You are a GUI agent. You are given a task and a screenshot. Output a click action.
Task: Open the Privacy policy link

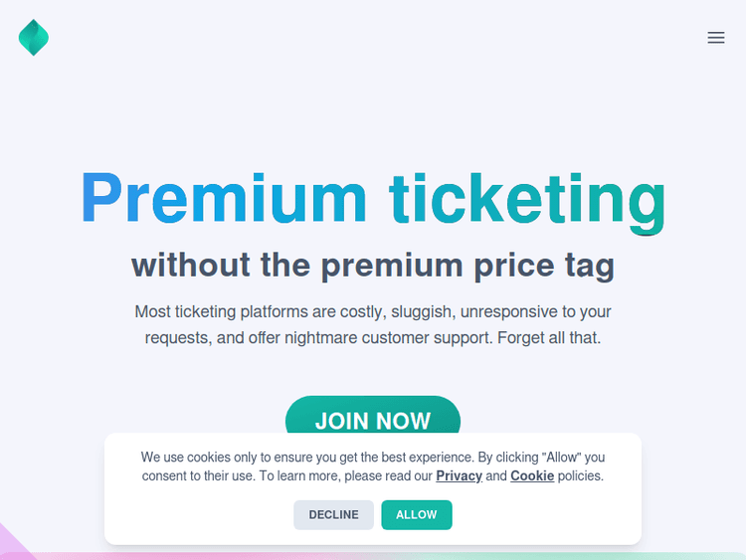point(459,476)
